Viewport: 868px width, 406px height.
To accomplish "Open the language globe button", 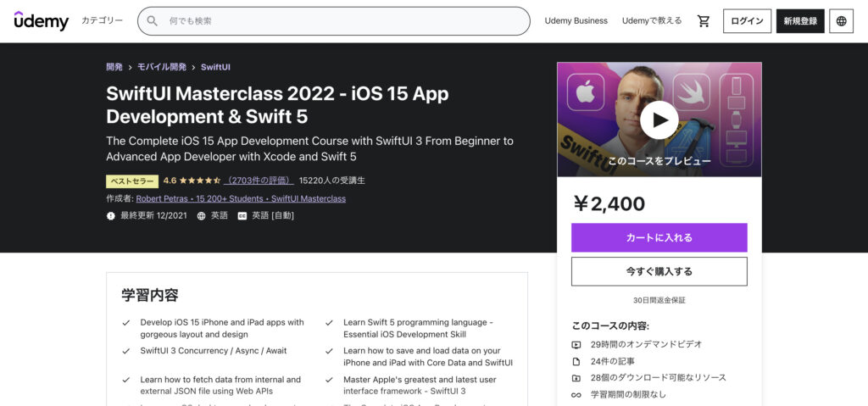I will 841,21.
